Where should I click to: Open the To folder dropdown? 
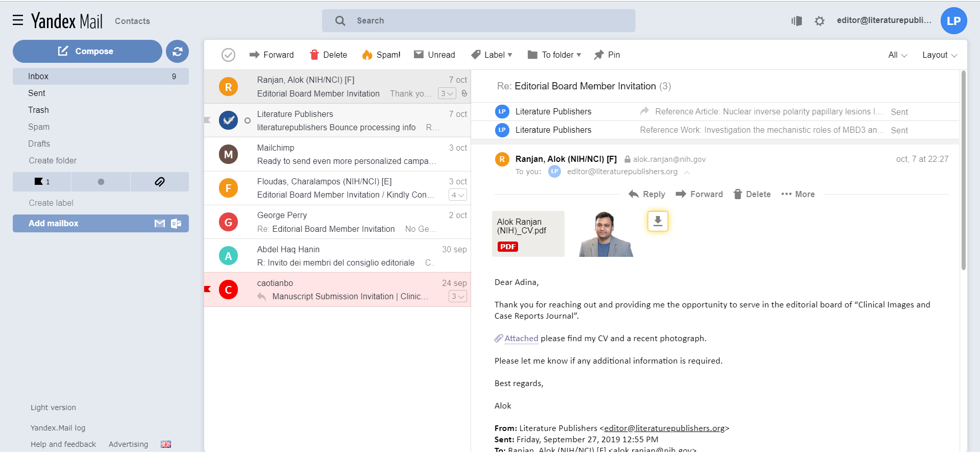(554, 55)
